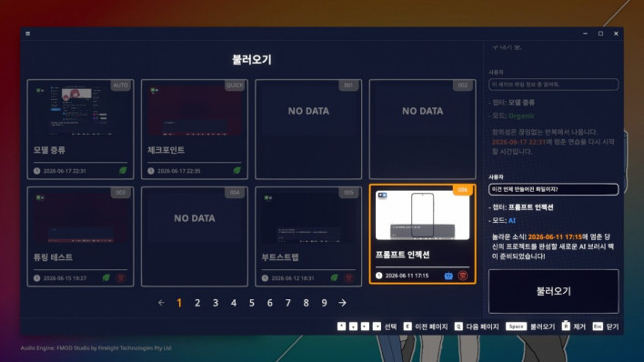The image size is (644, 362).
Task: Click the 다음 페이지 label in footer
Action: (x=483, y=327)
